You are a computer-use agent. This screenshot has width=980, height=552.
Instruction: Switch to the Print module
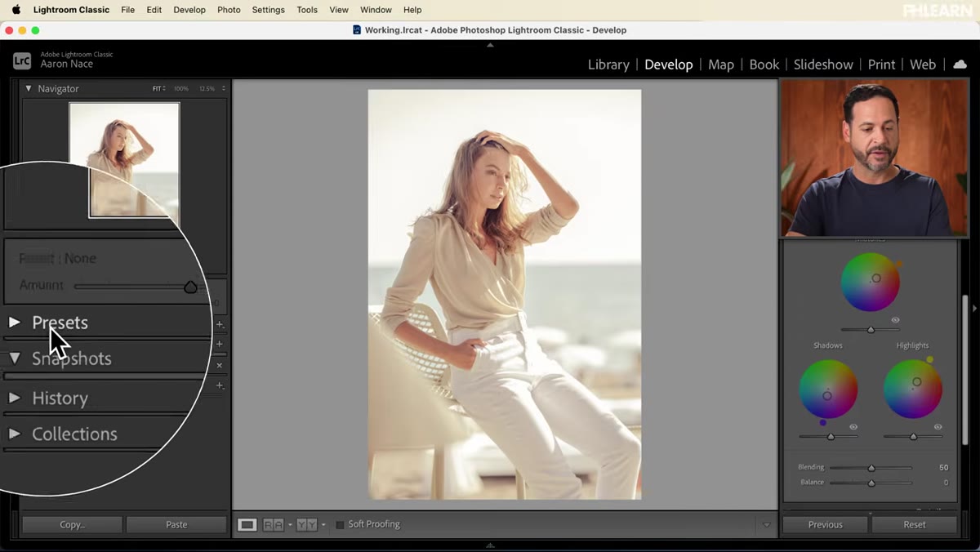[x=881, y=65]
